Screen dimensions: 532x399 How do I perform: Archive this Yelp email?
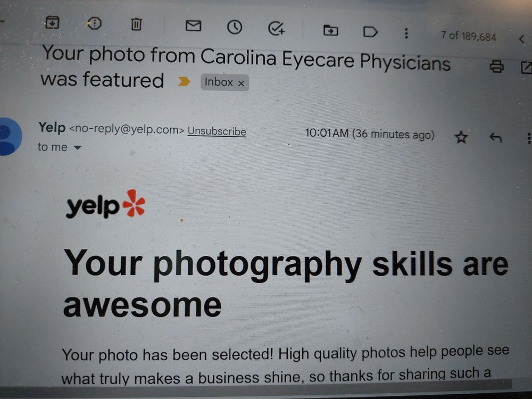(52, 22)
